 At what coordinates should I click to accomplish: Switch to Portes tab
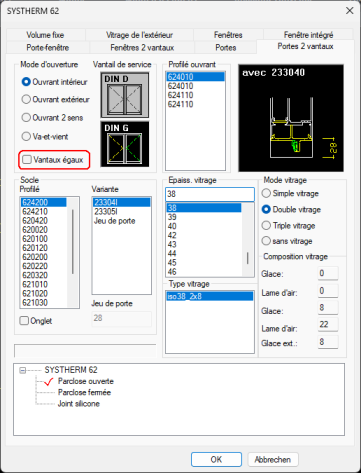click(226, 47)
